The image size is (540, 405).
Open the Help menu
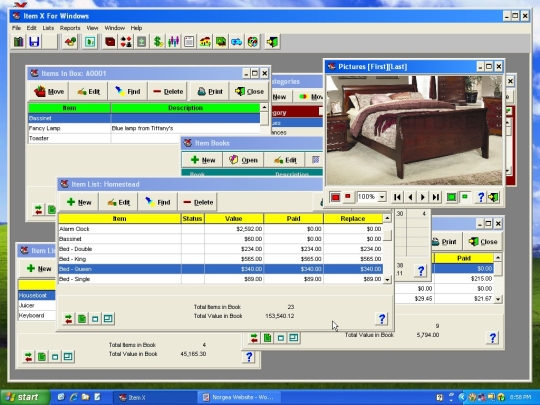[136, 28]
